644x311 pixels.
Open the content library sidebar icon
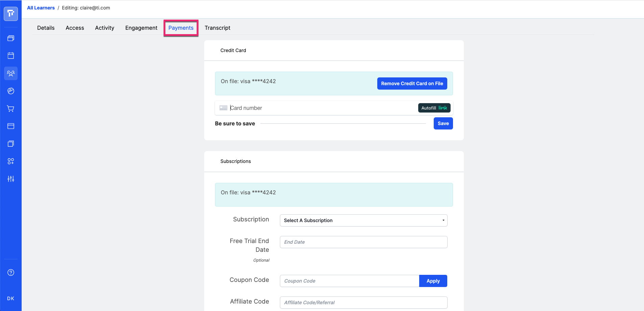click(11, 38)
